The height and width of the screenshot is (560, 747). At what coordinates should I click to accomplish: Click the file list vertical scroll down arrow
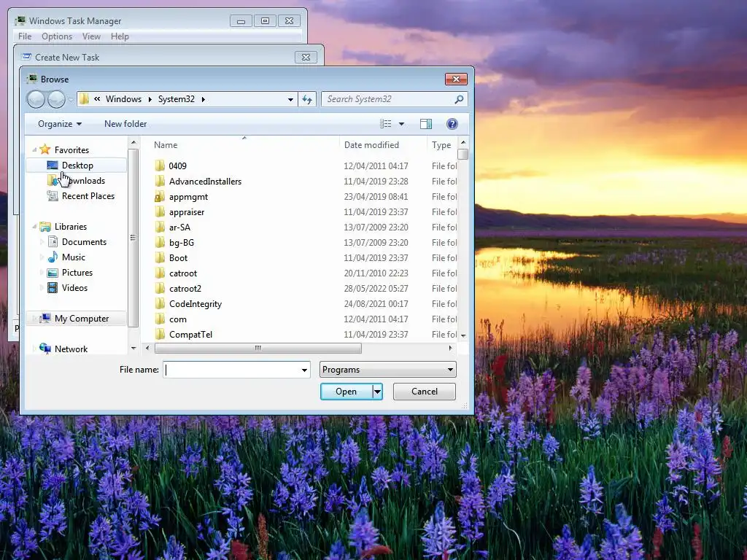[x=463, y=335]
